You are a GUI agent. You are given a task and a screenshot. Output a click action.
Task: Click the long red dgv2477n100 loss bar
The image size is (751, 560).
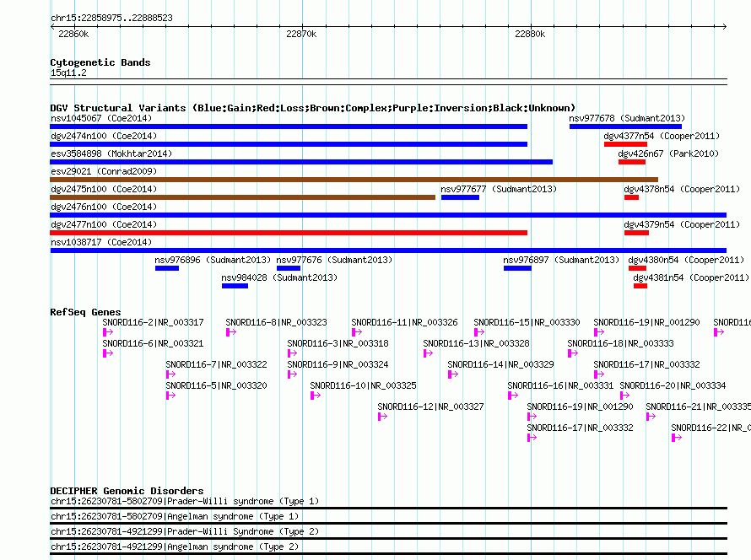click(x=289, y=233)
